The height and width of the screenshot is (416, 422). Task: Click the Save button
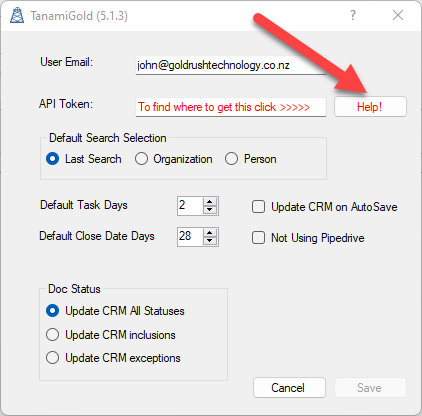pos(370,387)
